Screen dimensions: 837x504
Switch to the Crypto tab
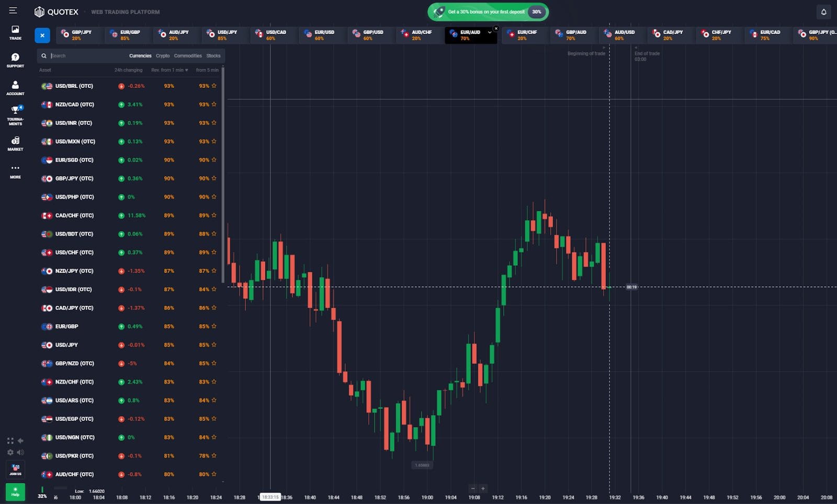(163, 55)
